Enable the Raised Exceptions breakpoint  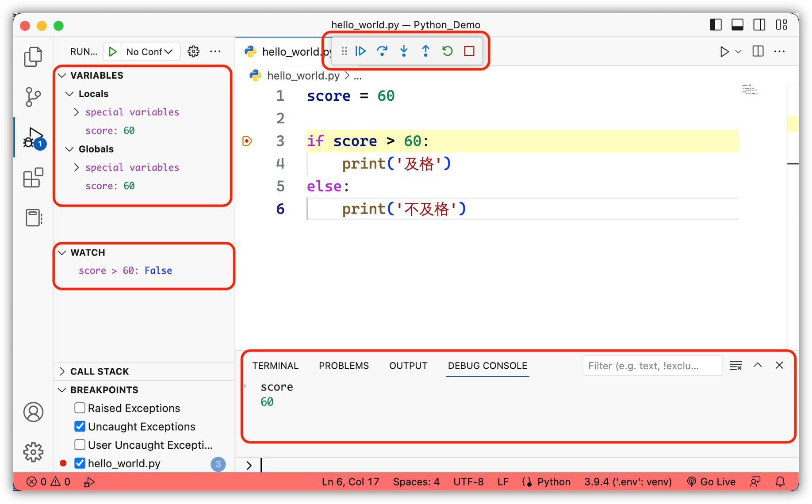pos(80,408)
